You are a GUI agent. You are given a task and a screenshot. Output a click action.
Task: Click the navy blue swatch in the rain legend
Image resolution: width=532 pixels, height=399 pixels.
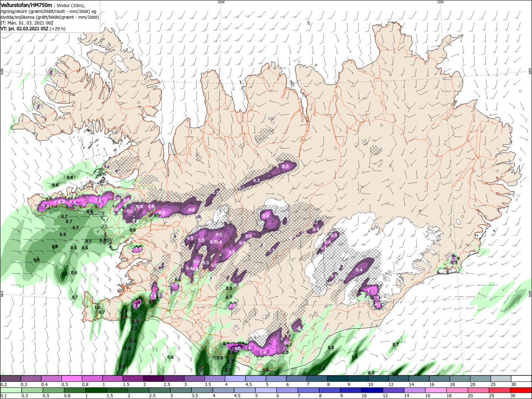371,390
